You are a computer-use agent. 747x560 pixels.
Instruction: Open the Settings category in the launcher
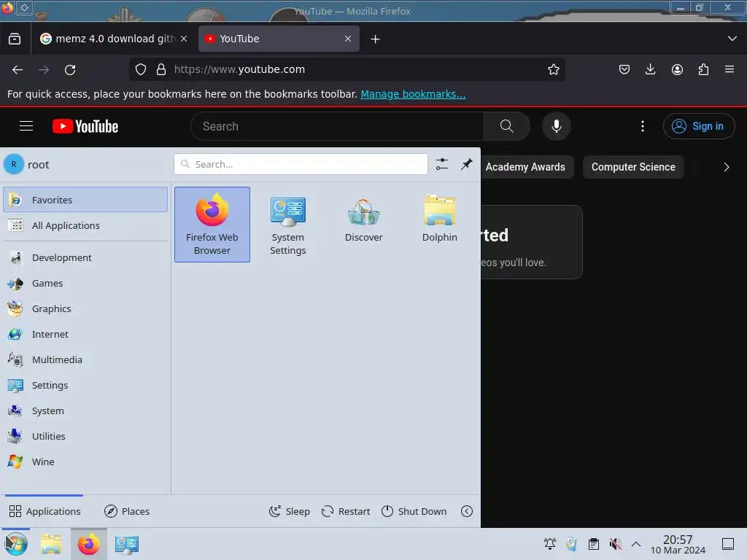pos(85,385)
